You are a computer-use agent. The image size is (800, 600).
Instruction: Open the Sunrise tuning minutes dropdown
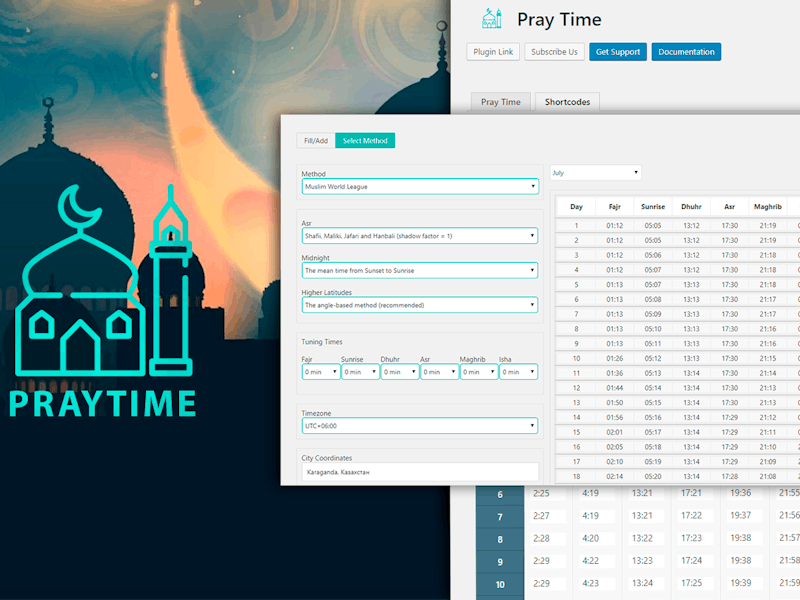click(360, 372)
